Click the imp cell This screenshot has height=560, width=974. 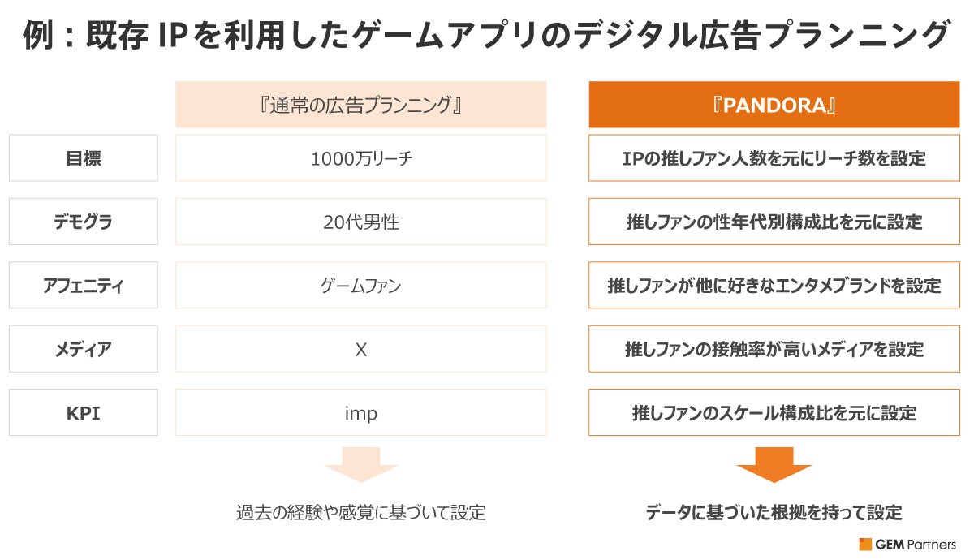click(360, 413)
